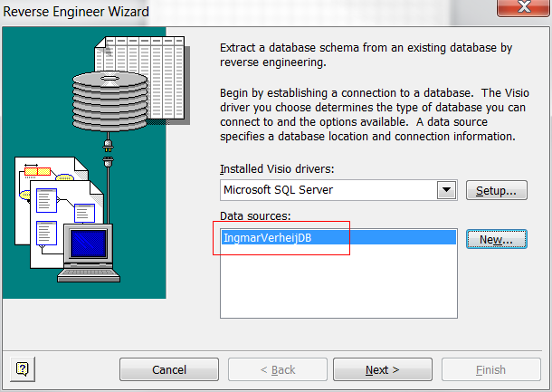Proceed with the Next > button

tap(382, 369)
